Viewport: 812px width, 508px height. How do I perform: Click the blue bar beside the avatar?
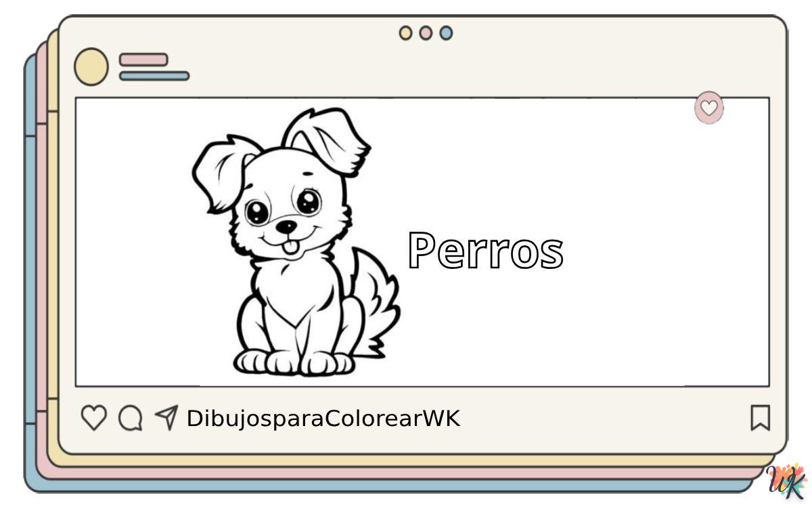(154, 76)
